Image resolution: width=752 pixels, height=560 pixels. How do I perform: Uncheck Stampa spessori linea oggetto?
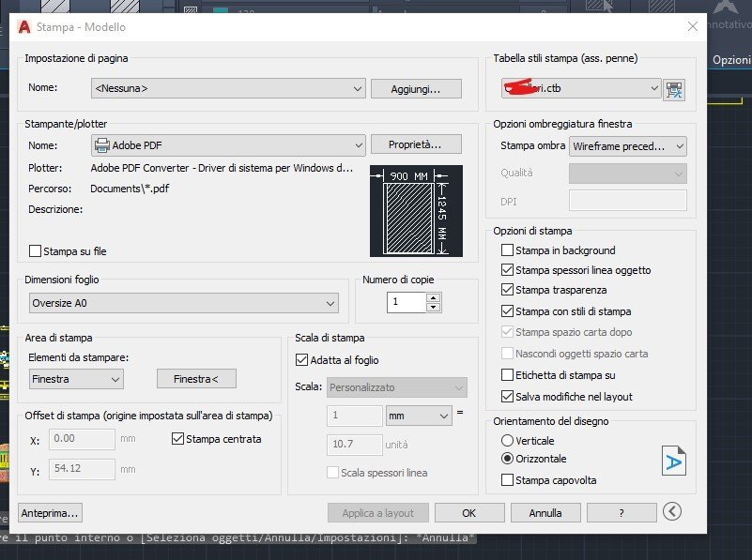pyautogui.click(x=507, y=270)
